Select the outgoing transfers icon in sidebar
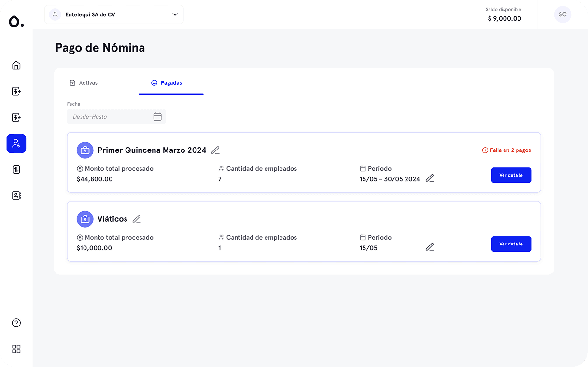This screenshot has height=367, width=588. coord(16,91)
